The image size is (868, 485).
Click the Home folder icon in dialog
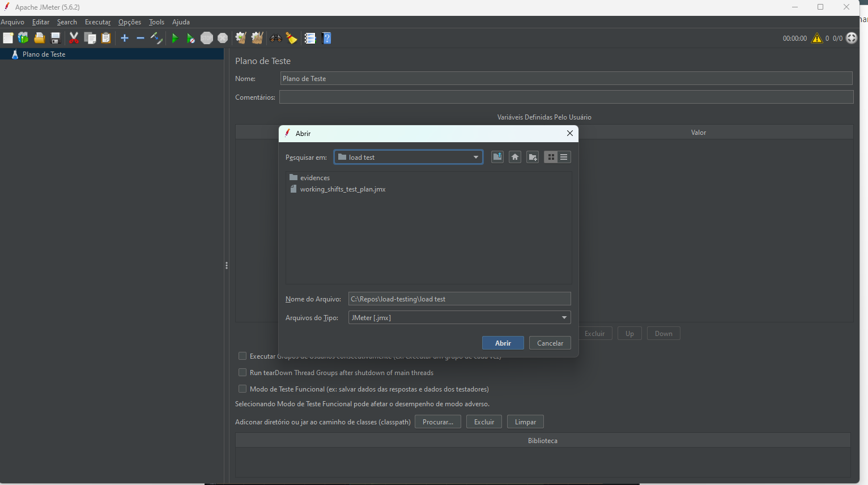point(514,157)
